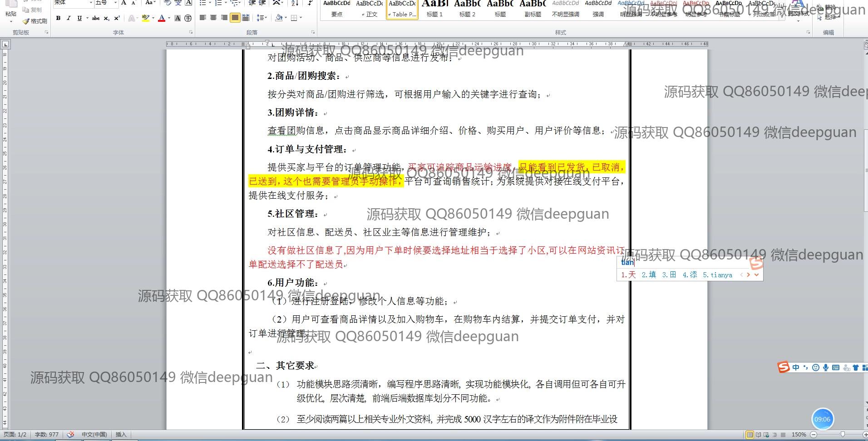Screen dimensions: 868x441
Task: Zoom out with the minus button
Action: coord(814,435)
